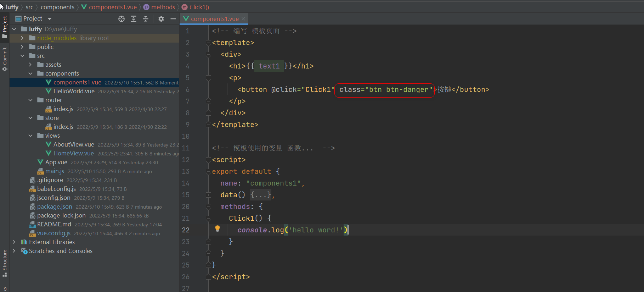The height and width of the screenshot is (292, 644).
Task: Expand Scratches and Consoles node
Action: point(14,251)
